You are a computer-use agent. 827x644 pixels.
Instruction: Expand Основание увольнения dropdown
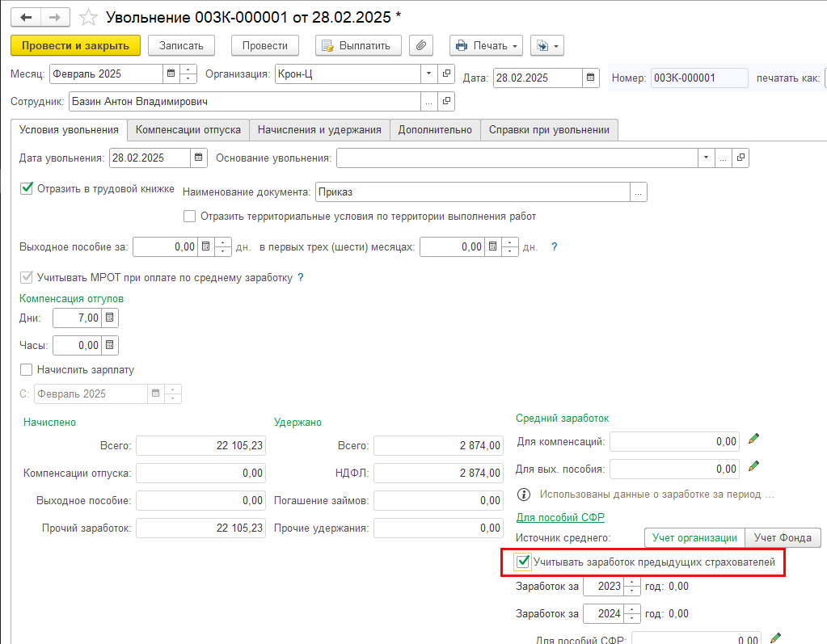pos(706,158)
